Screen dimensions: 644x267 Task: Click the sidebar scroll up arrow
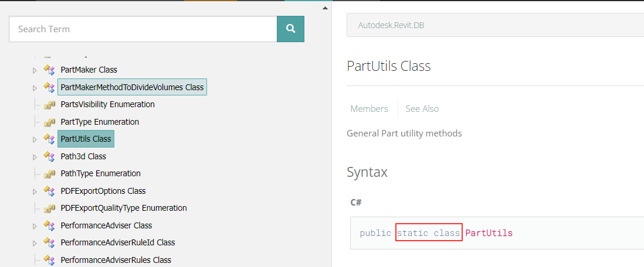(x=325, y=8)
